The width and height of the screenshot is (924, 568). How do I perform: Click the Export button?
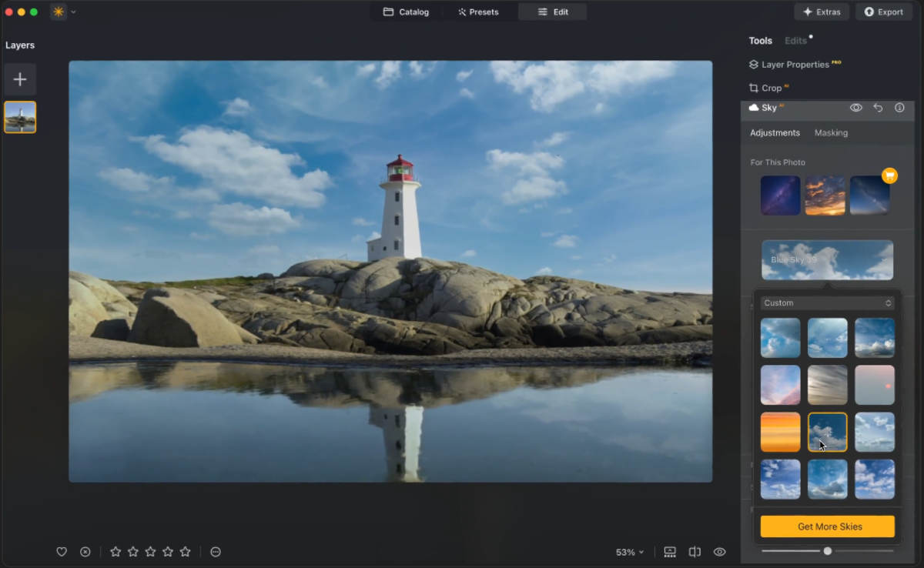click(883, 12)
